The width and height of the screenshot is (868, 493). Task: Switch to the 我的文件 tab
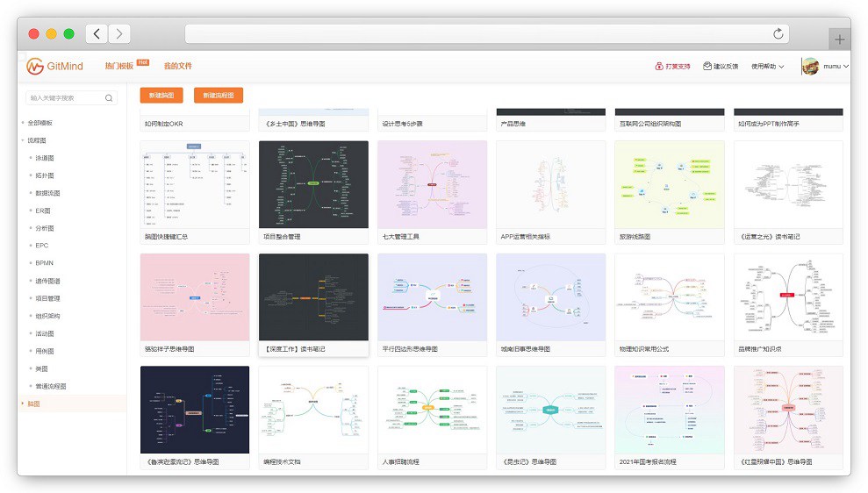pyautogui.click(x=177, y=66)
